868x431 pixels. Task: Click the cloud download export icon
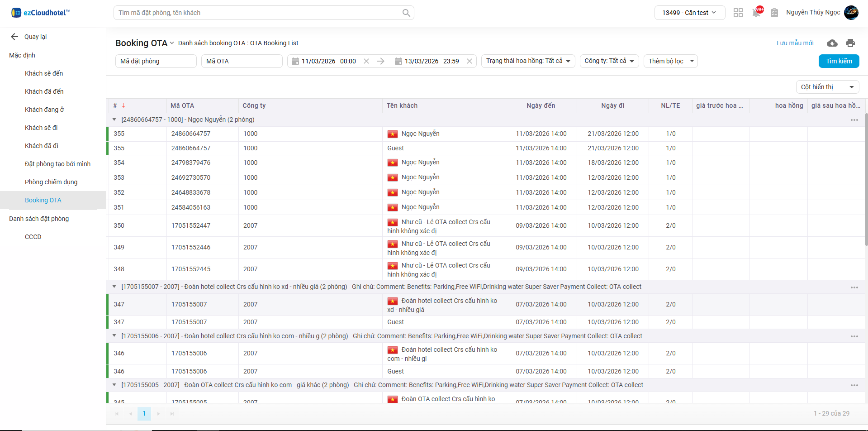(x=832, y=43)
